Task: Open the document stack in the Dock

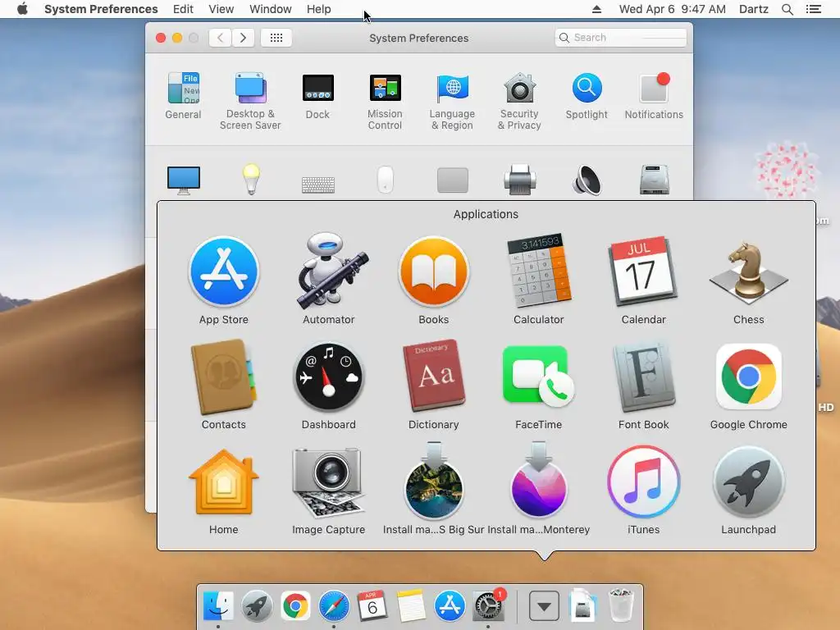Action: point(583,606)
